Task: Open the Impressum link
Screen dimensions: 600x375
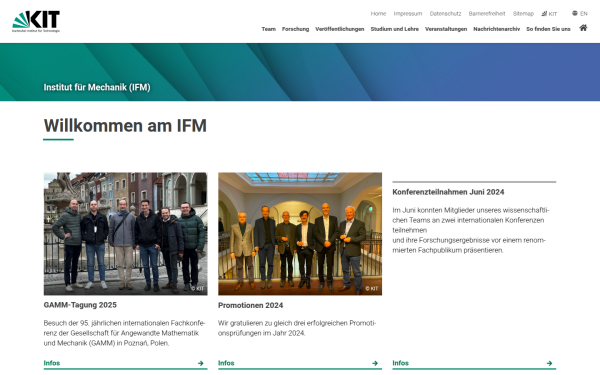Action: point(408,14)
